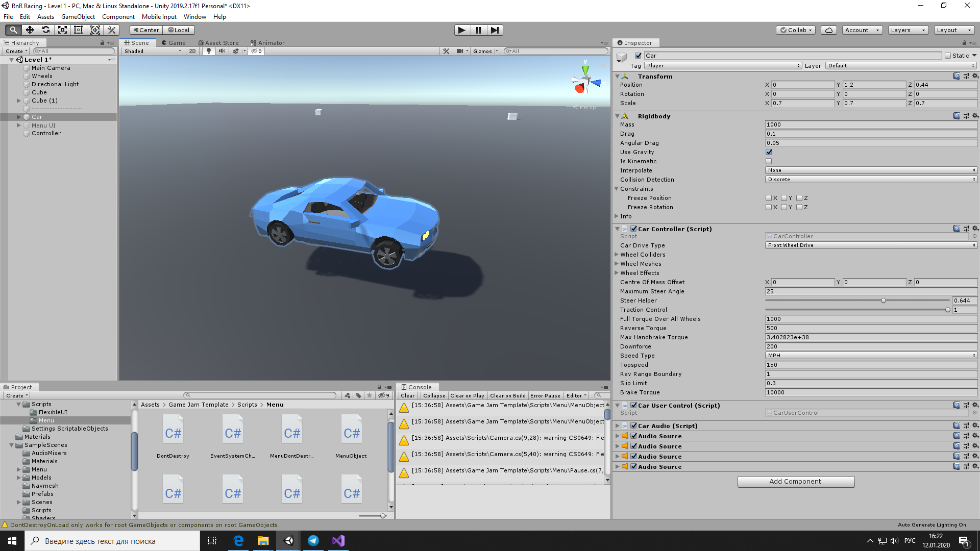Image resolution: width=980 pixels, height=551 pixels.
Task: Switch to Asset Store tab
Action: [218, 43]
